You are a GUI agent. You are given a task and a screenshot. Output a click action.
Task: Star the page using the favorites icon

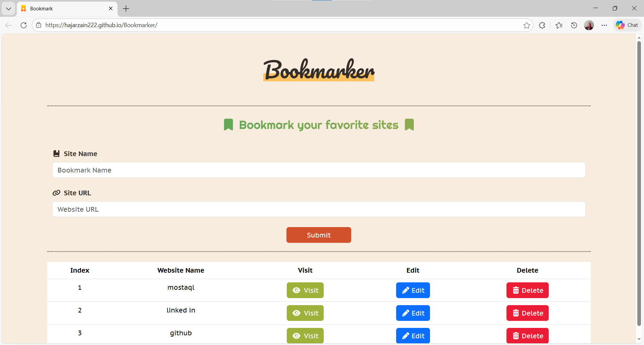527,25
